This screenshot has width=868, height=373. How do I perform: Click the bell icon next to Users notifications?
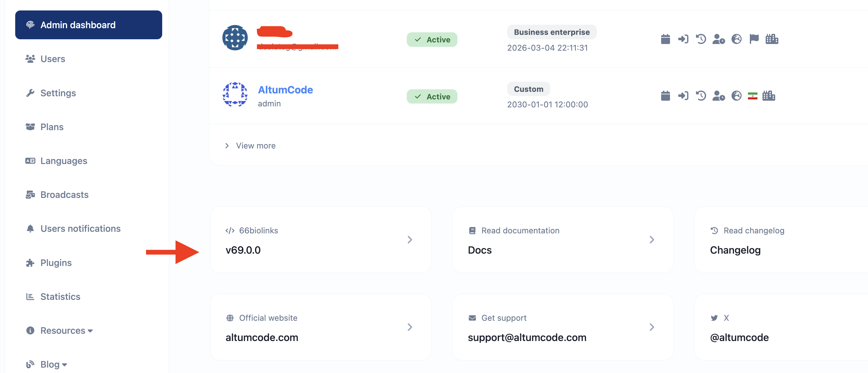[x=30, y=228]
